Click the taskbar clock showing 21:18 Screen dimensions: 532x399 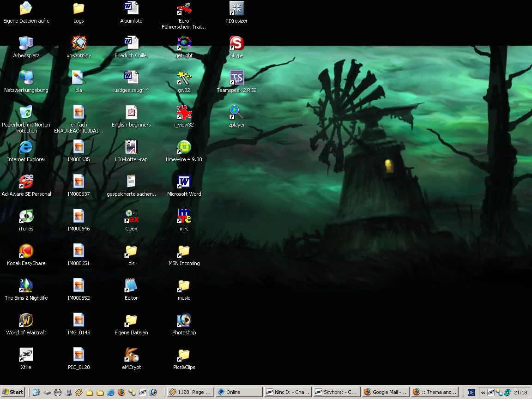(x=520, y=393)
